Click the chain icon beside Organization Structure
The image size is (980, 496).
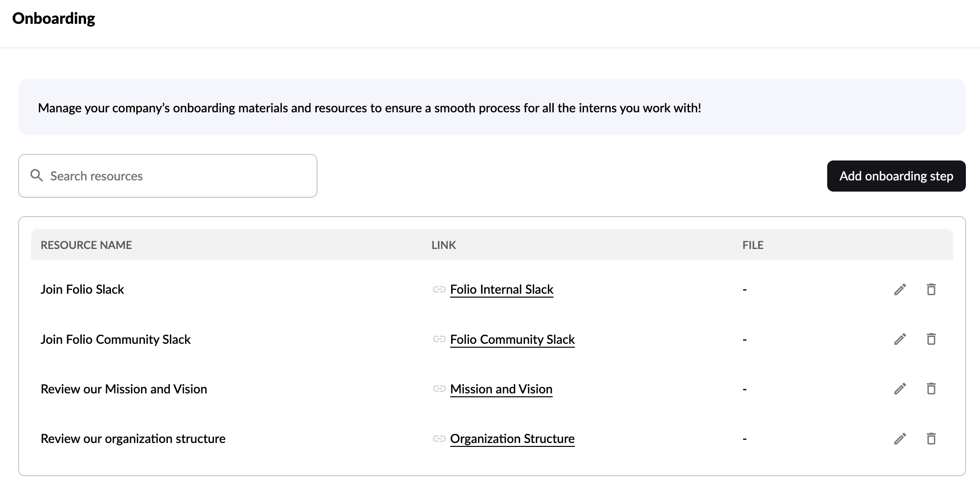pos(439,439)
